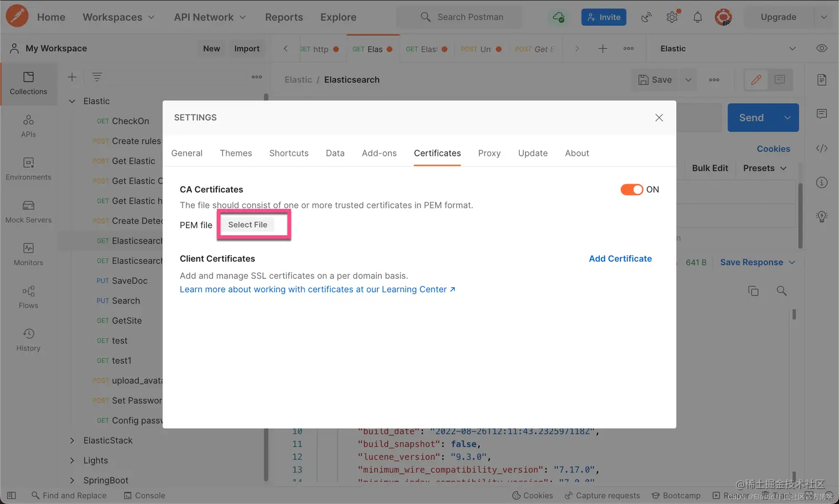Click Select File for PEM file

point(248,225)
